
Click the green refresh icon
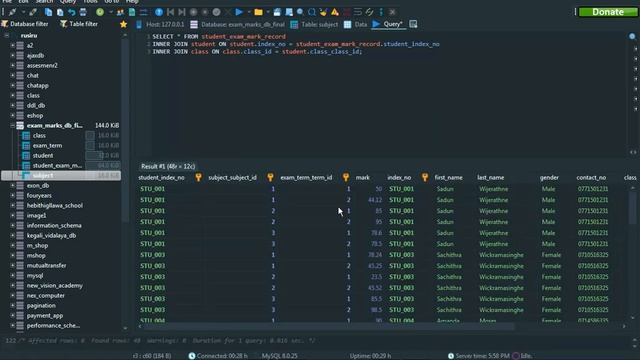[x=100, y=12]
